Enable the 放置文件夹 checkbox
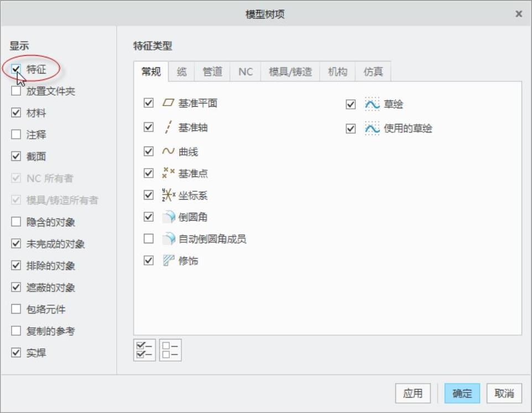532x413 pixels. pos(16,91)
